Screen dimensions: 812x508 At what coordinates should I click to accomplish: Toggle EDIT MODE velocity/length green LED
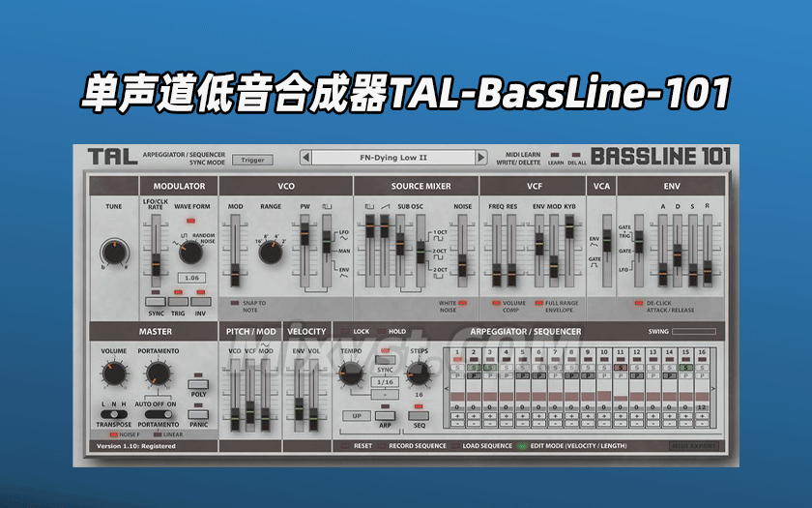522,446
